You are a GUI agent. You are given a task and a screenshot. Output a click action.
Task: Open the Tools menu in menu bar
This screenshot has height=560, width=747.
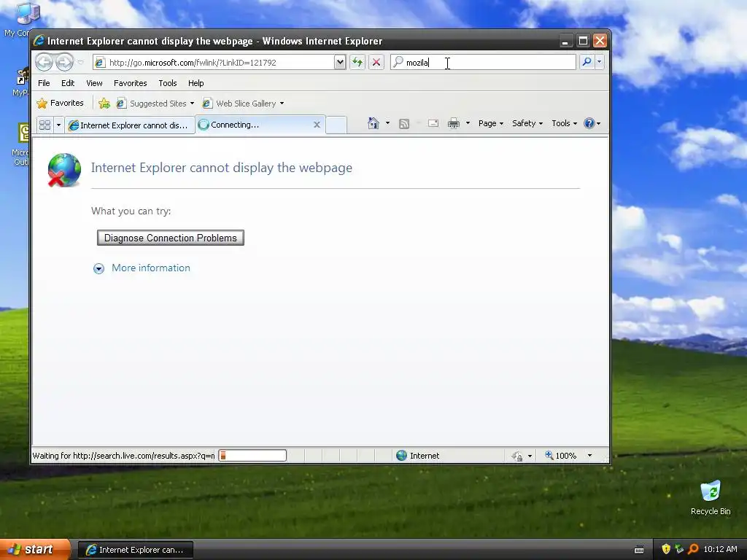point(168,83)
